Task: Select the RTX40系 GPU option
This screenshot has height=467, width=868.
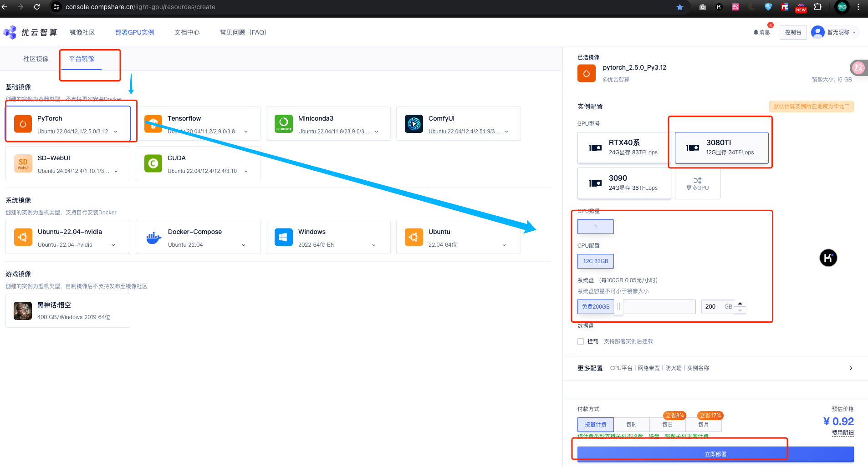Action: point(624,148)
